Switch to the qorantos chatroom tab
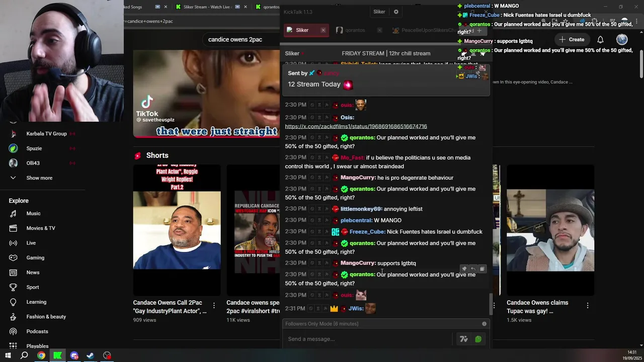The image size is (644, 362). (x=355, y=30)
